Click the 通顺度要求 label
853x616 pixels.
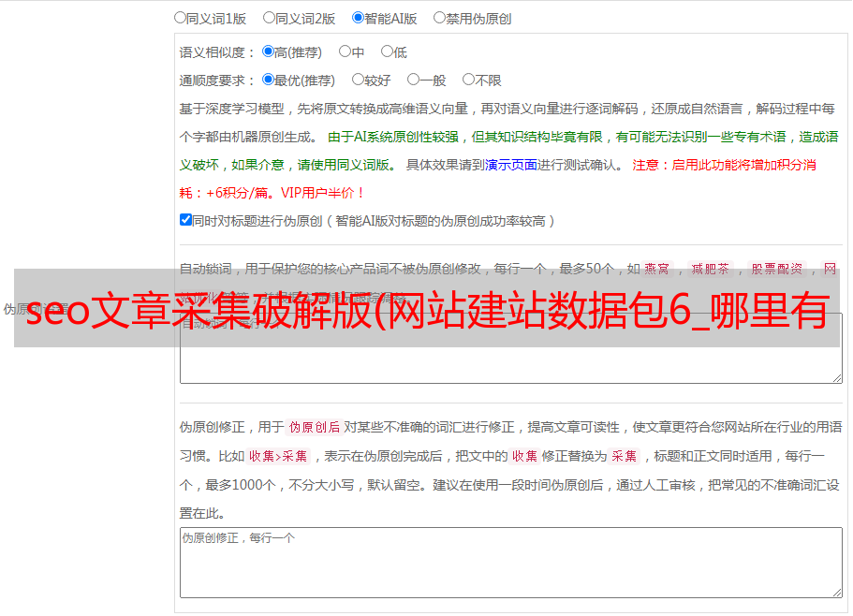[x=217, y=81]
